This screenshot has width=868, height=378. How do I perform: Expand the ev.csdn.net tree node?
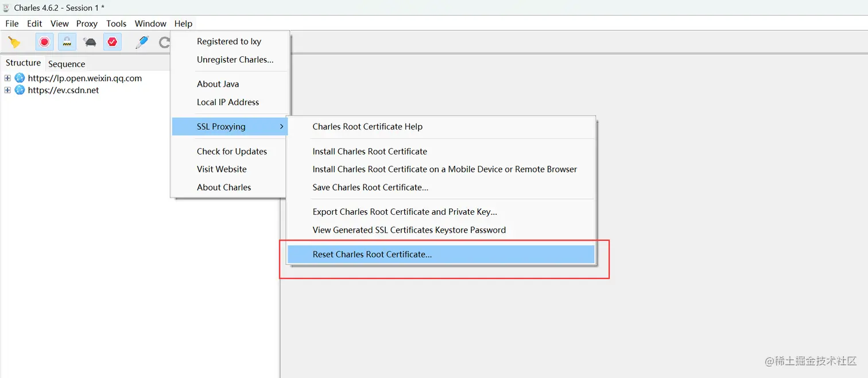[x=7, y=90]
